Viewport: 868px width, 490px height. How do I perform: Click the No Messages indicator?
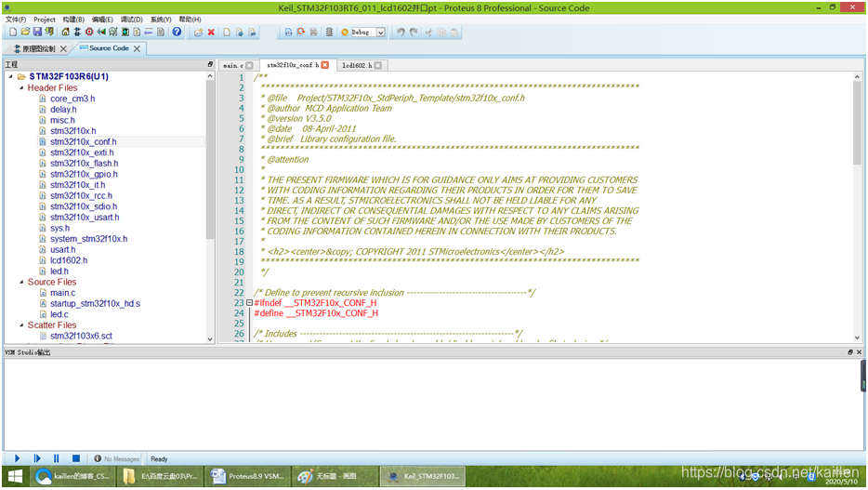click(x=117, y=459)
